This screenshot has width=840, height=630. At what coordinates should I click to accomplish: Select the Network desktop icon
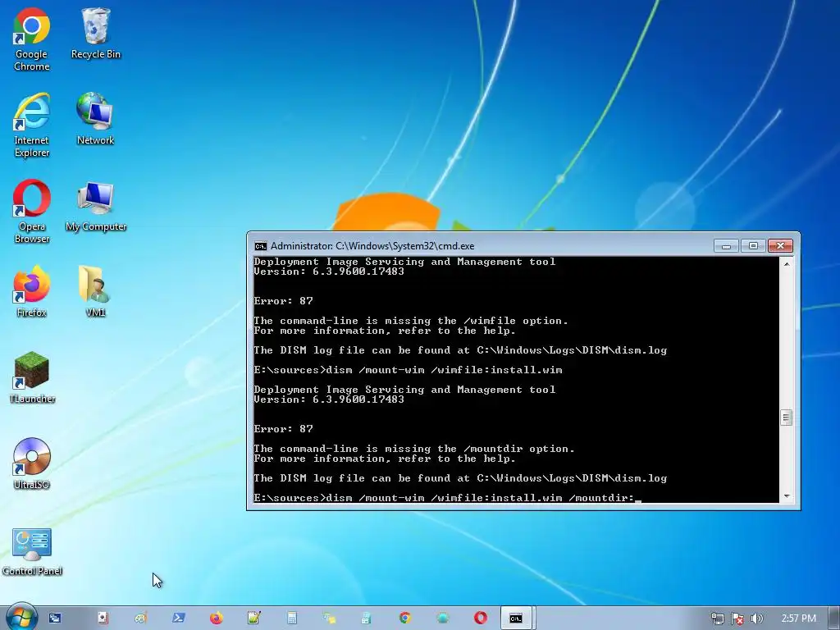click(95, 119)
